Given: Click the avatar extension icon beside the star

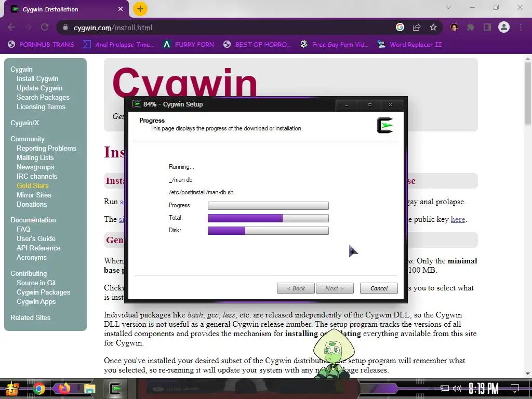Looking at the screenshot, I should pos(454,28).
